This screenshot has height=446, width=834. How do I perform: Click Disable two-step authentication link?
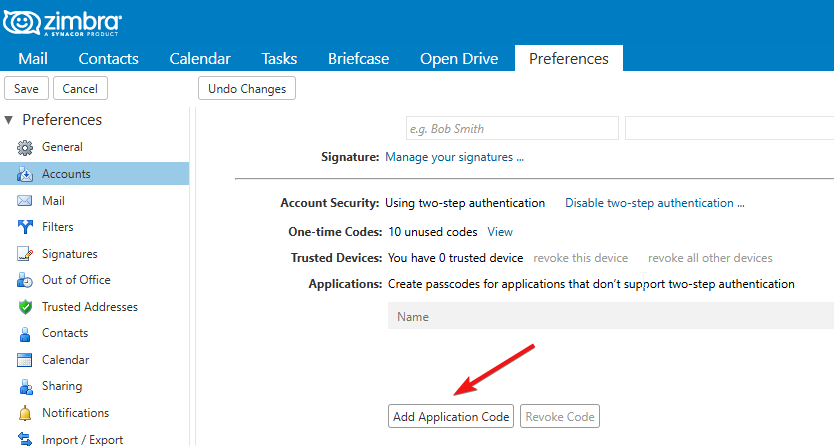click(654, 203)
